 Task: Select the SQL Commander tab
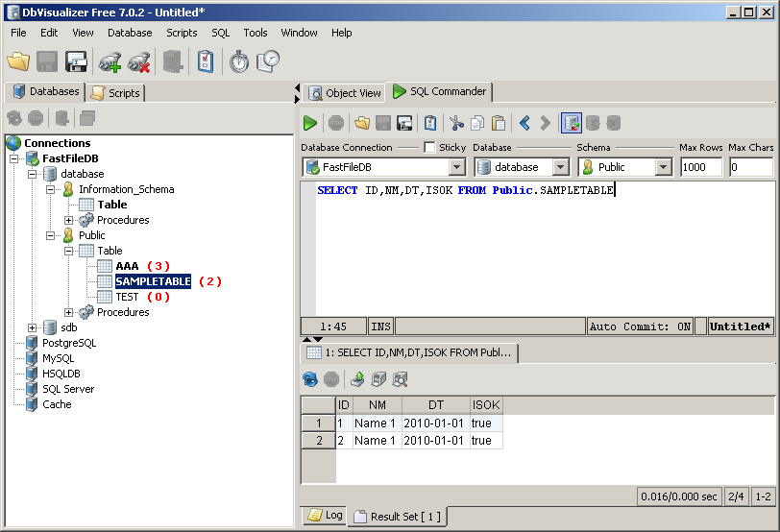point(440,91)
